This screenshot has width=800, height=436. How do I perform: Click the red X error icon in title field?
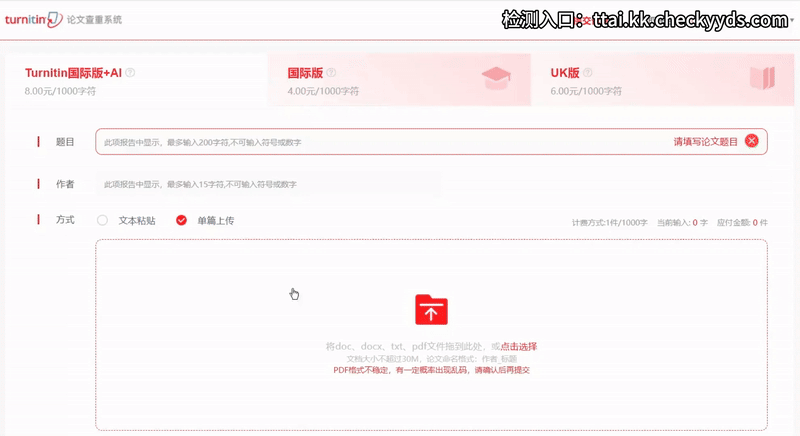pos(751,142)
